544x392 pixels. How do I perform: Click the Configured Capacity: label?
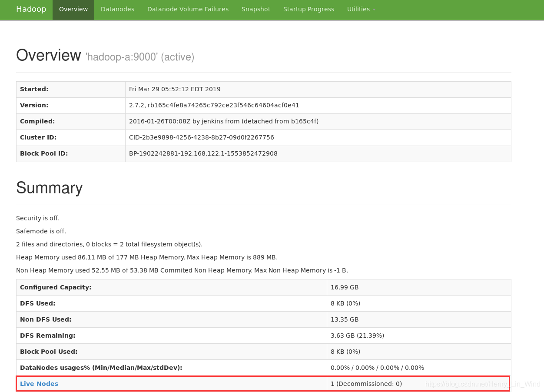(56, 287)
